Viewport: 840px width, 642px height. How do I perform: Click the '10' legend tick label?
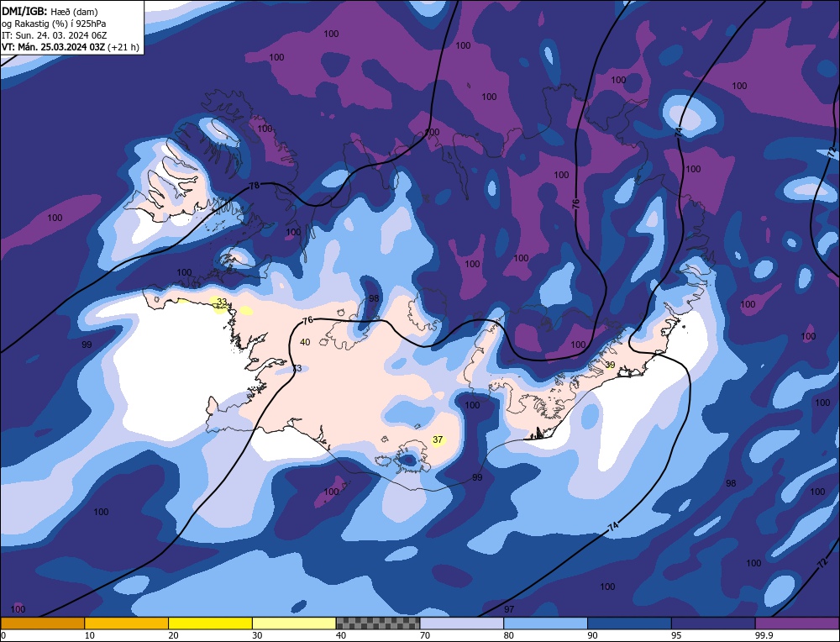click(90, 635)
